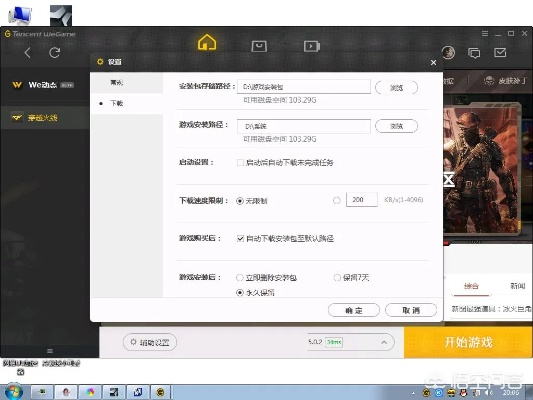Click the volume speaker tray icon

(489, 393)
